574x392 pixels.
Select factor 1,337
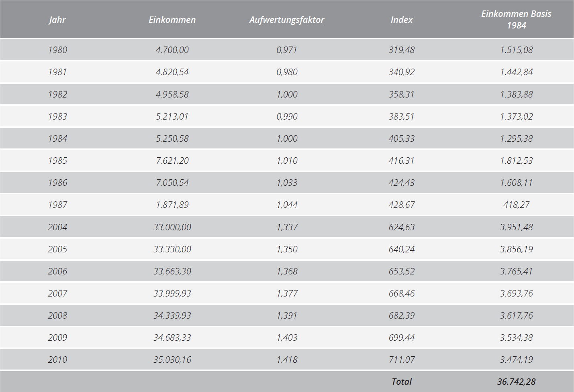pos(287,227)
